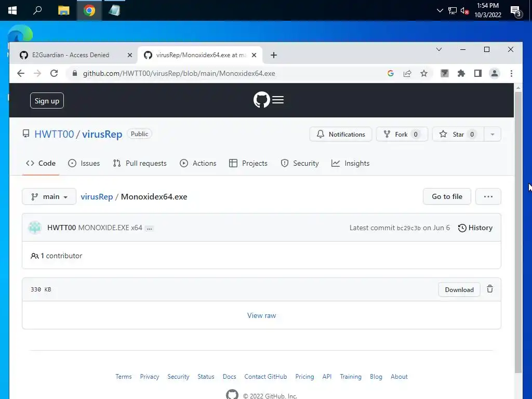Star the virusRep repository
Viewport: 532px width, 399px height.
click(x=458, y=135)
